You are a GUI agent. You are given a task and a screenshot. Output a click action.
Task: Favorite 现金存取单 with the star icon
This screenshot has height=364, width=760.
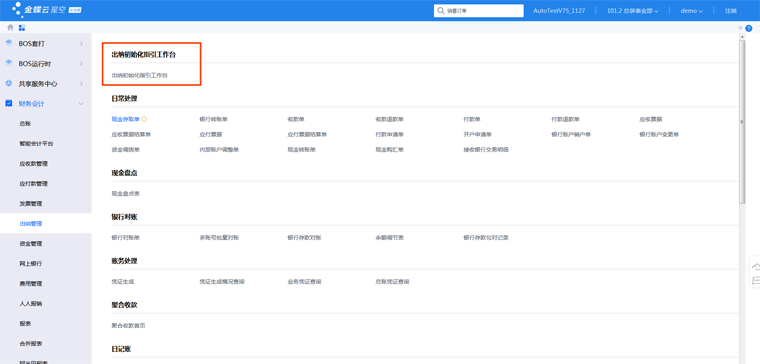[x=144, y=119]
